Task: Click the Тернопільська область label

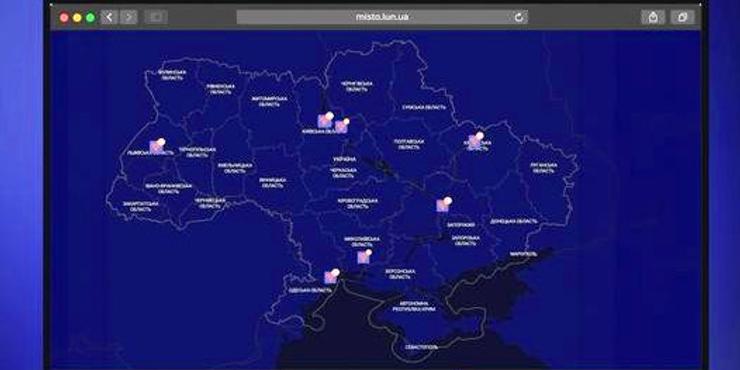Action: [x=197, y=152]
